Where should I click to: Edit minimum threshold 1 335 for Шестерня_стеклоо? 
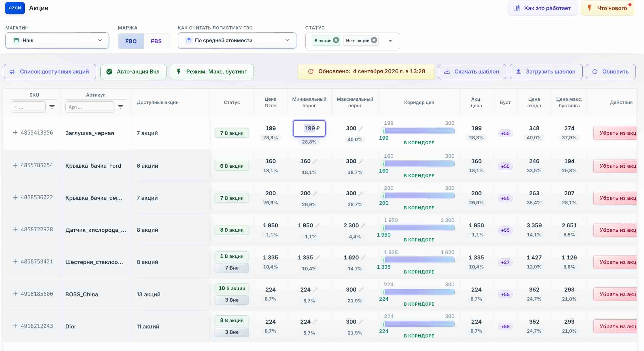click(x=317, y=258)
